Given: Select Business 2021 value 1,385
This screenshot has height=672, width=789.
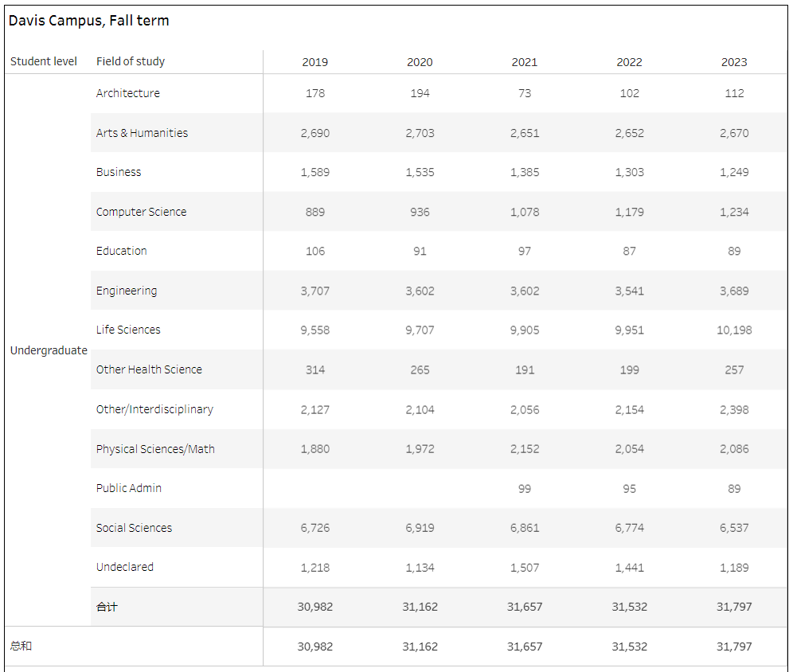Looking at the screenshot, I should [x=525, y=172].
